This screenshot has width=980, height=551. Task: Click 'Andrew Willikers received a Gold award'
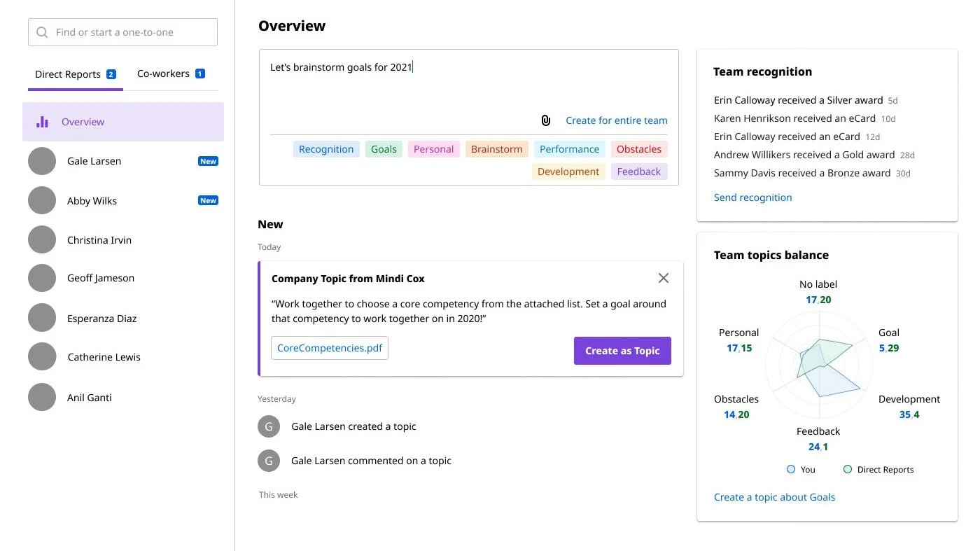click(x=804, y=155)
